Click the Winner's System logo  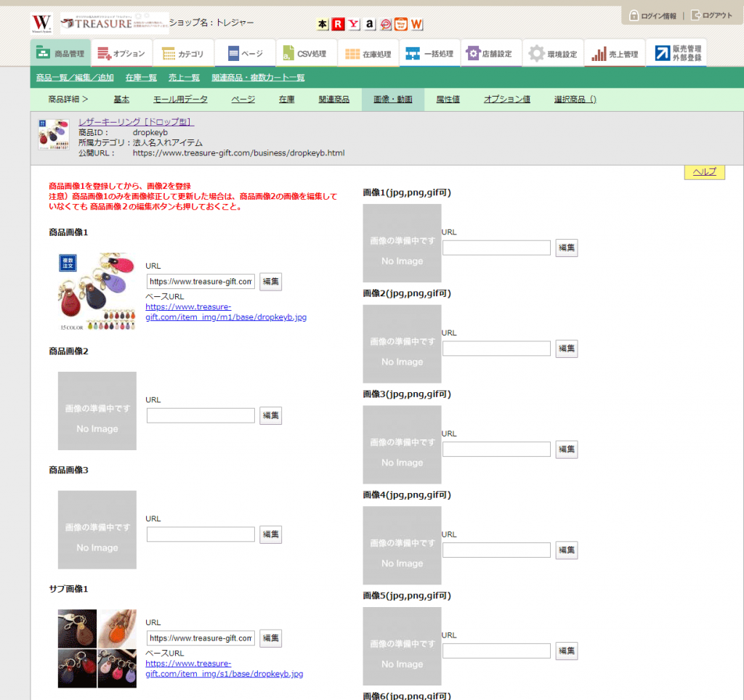click(41, 23)
